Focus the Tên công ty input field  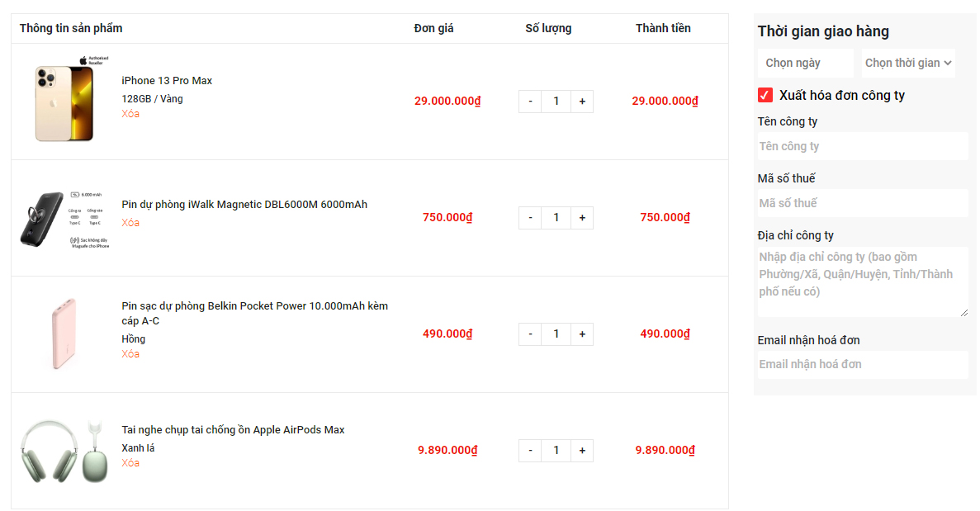pyautogui.click(x=862, y=146)
